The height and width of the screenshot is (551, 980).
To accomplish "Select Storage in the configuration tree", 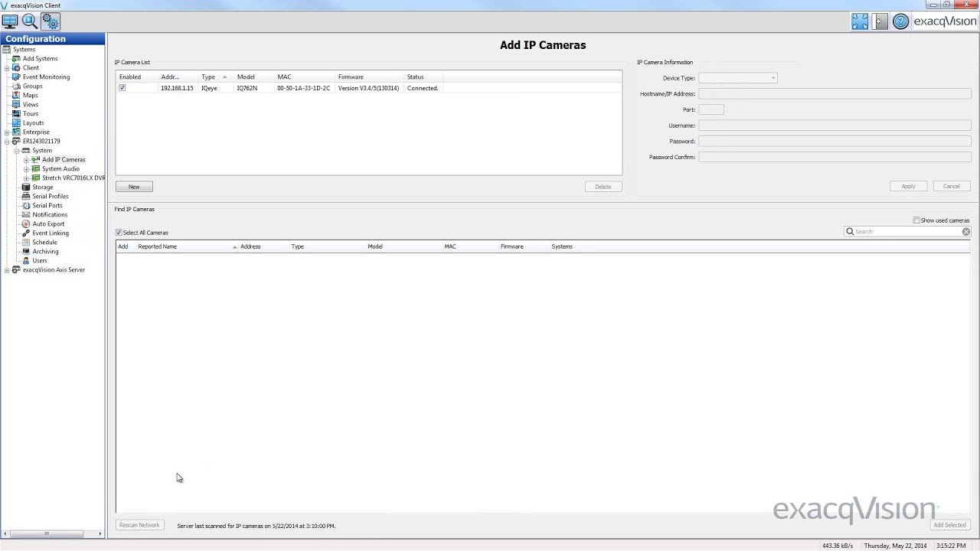I will coord(42,187).
